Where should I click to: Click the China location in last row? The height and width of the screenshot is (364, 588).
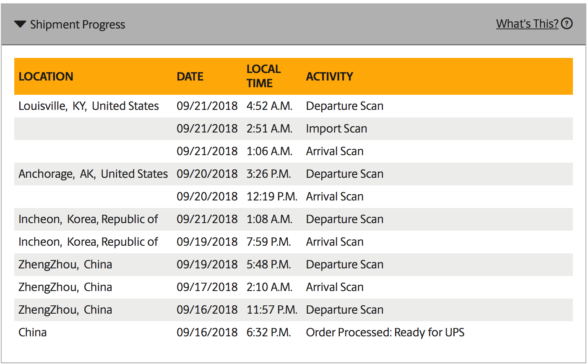coord(33,333)
